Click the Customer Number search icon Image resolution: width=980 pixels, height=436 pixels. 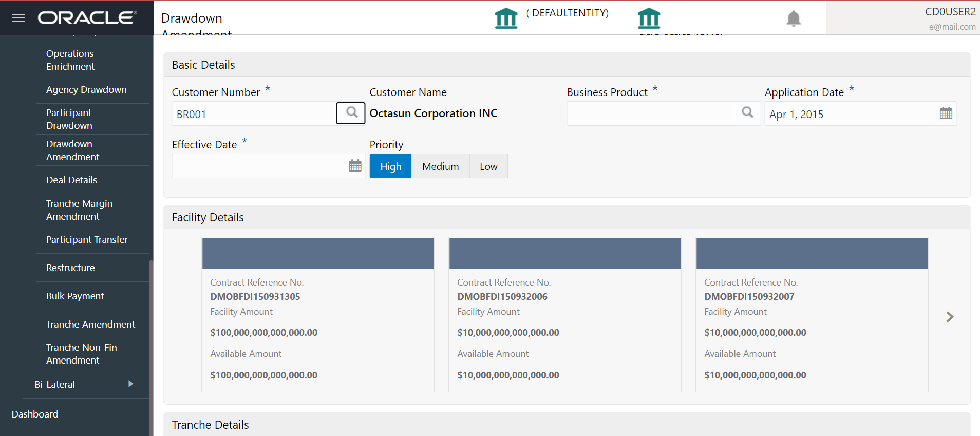tap(351, 113)
